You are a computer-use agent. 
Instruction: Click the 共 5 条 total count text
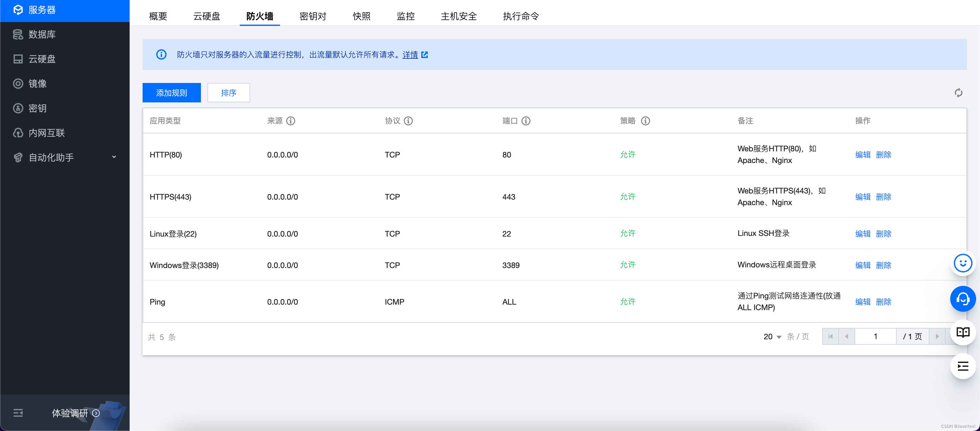pos(162,337)
